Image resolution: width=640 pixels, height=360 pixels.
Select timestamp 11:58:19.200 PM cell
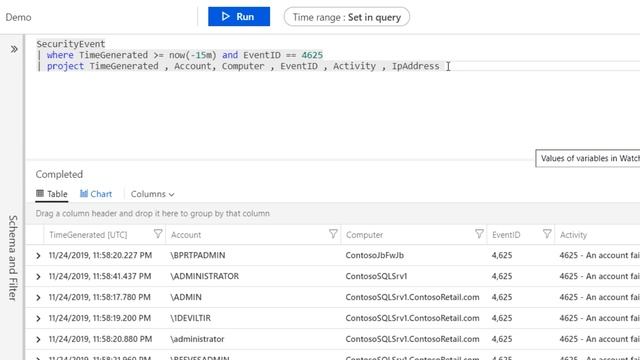coord(100,318)
